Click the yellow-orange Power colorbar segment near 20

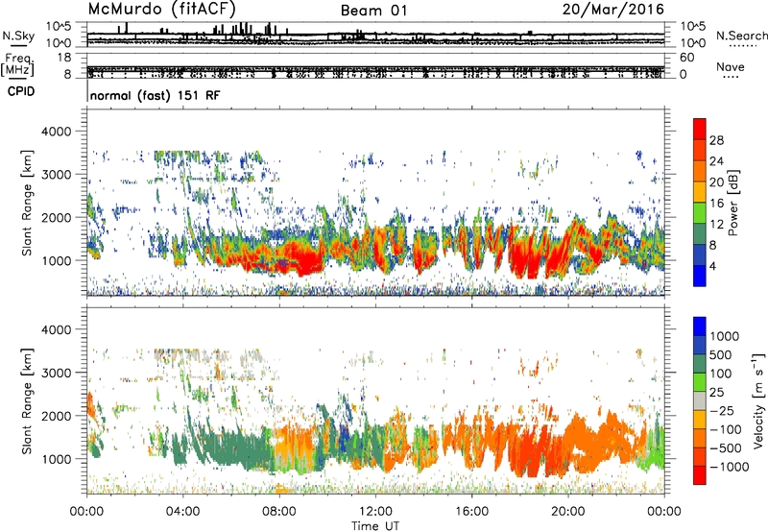click(700, 192)
